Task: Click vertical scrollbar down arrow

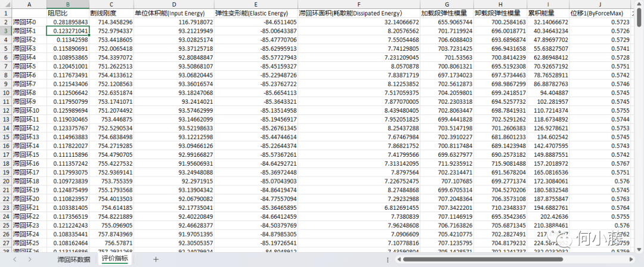Action: click(639, 249)
